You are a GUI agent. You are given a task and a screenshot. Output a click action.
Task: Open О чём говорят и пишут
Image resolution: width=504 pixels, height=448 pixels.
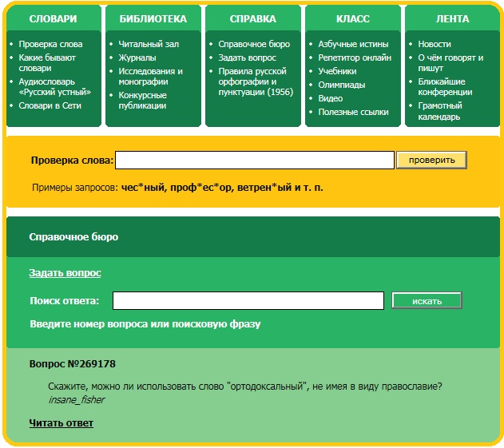pos(450,62)
